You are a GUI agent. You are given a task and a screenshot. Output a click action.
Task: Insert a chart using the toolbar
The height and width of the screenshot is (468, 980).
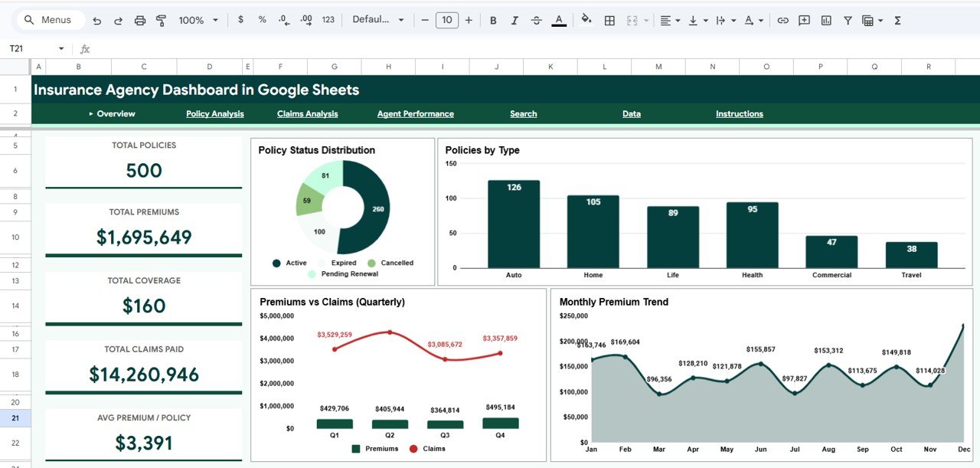[826, 20]
